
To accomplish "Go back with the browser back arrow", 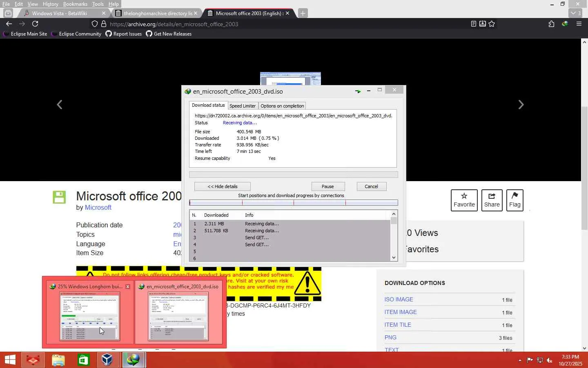I will (x=9, y=24).
